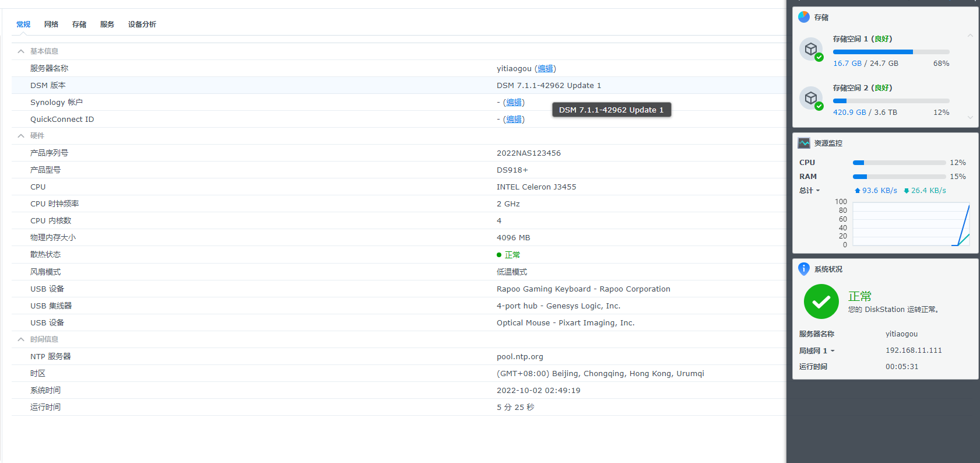Click the 4-port hub Genesys Logic entry

(x=559, y=306)
